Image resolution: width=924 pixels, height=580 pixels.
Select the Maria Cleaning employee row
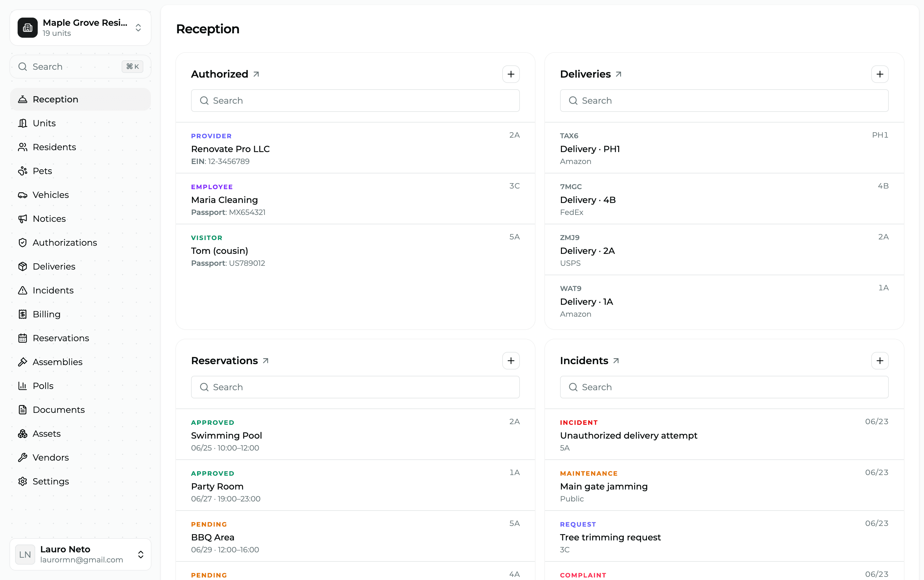click(x=355, y=199)
